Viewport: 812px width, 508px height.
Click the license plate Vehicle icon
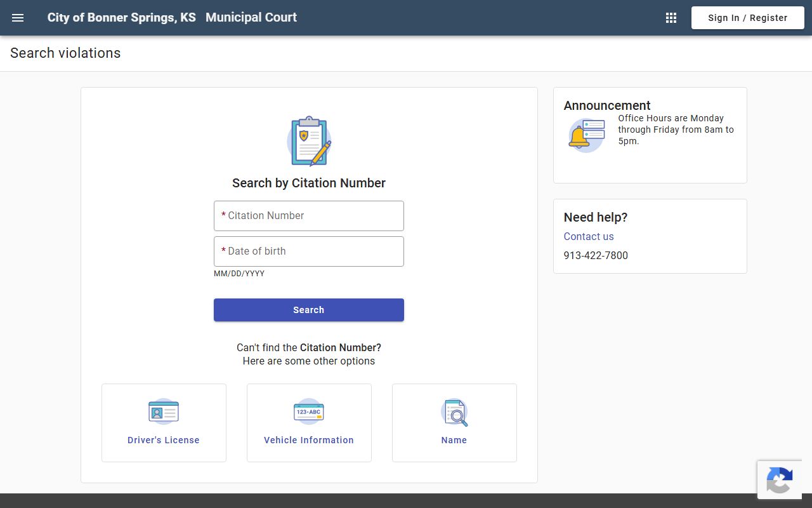309,411
